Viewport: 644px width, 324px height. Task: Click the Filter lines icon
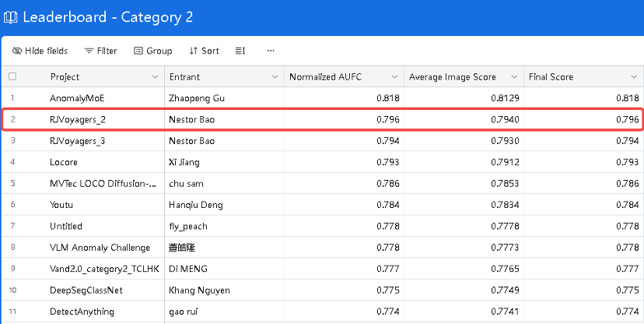[89, 51]
